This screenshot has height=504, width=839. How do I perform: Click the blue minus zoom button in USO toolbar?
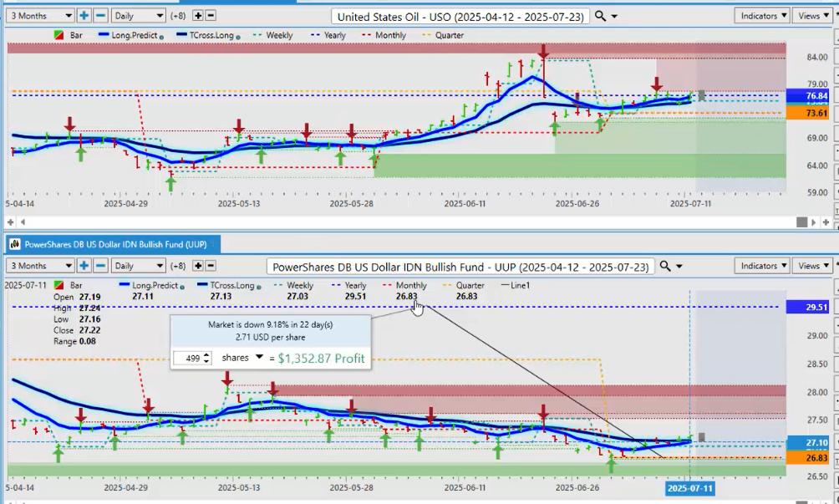coord(99,15)
